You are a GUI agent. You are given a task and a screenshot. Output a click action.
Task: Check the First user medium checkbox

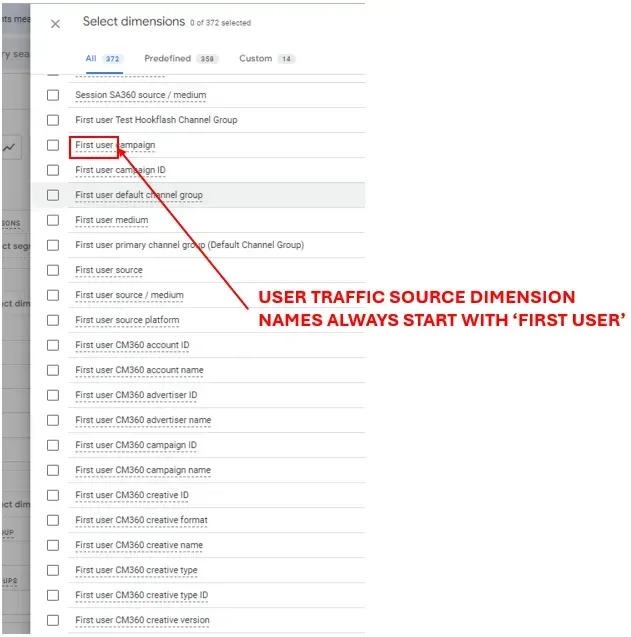tap(53, 220)
